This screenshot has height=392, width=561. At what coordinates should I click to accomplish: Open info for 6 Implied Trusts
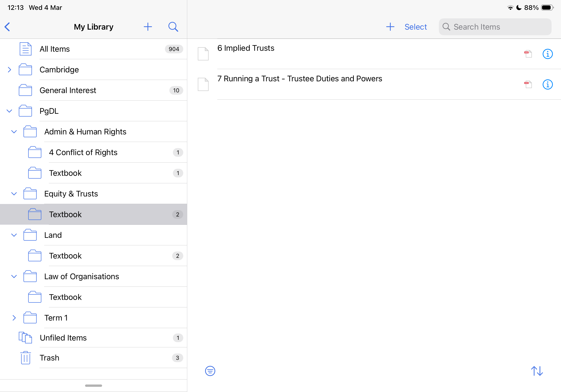pos(547,54)
